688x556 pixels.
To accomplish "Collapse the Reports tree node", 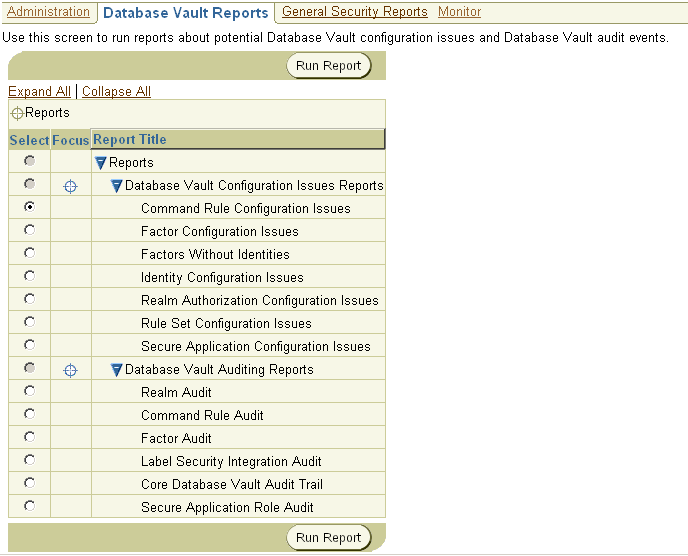I will point(100,163).
